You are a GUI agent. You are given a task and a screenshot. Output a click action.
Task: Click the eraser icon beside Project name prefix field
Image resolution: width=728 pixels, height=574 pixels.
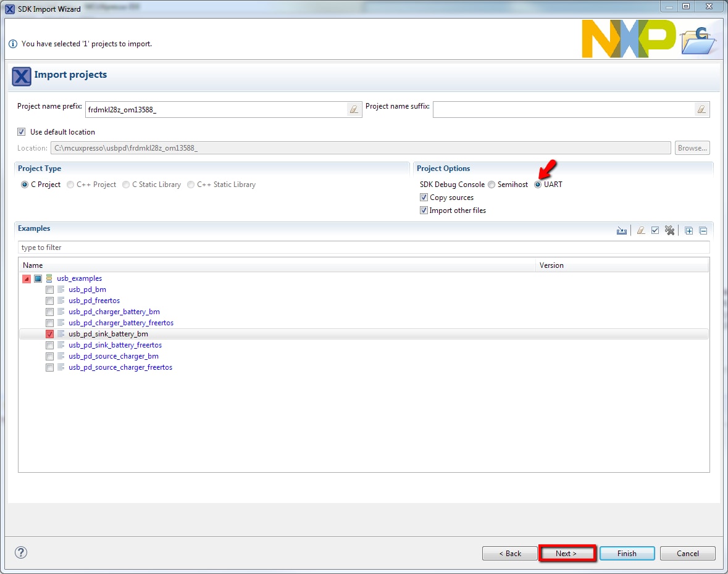click(x=354, y=109)
